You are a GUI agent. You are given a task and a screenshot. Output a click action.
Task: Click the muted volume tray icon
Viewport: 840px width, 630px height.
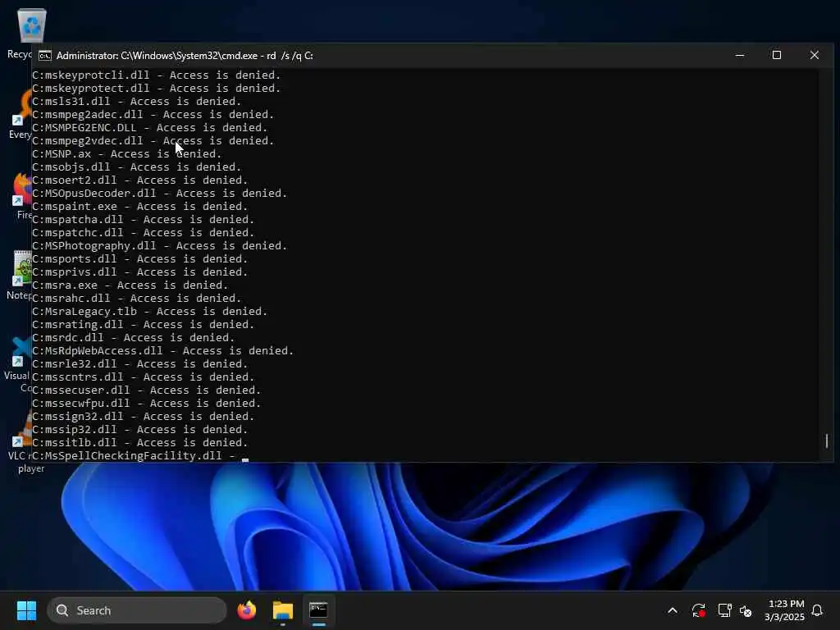click(746, 610)
